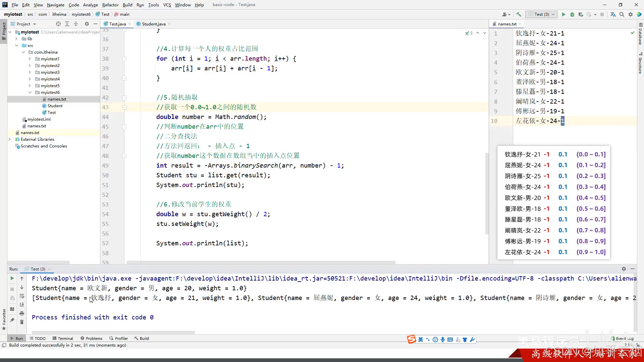Open the translate icon in the toolbar
This screenshot has width=644, height=362.
pyautogui.click(x=613, y=14)
